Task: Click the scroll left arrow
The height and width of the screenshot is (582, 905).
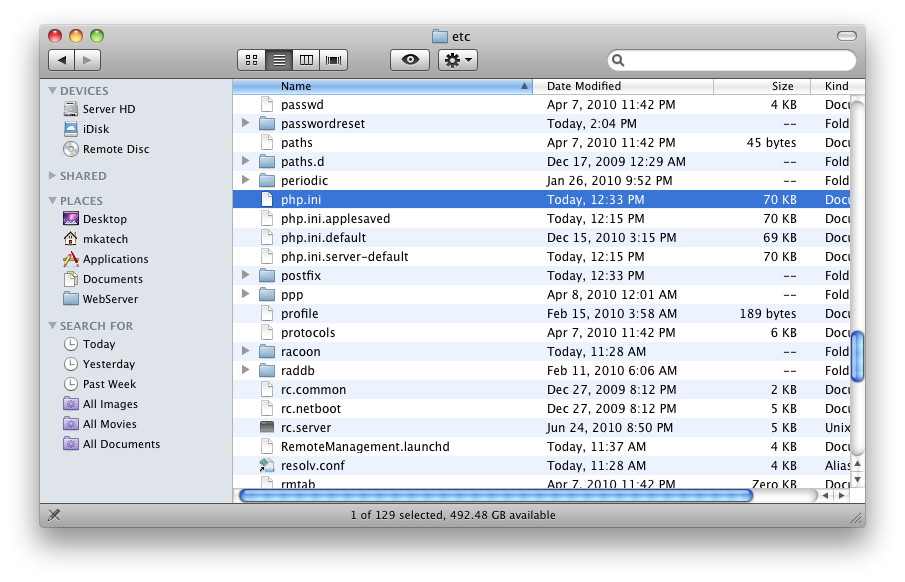Action: (826, 495)
